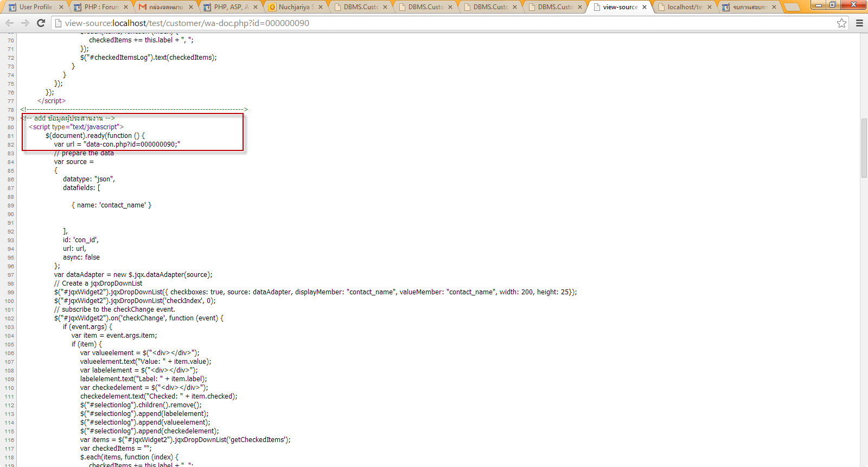Click the 'datafields: [' line
The width and height of the screenshot is (868, 467).
point(81,188)
